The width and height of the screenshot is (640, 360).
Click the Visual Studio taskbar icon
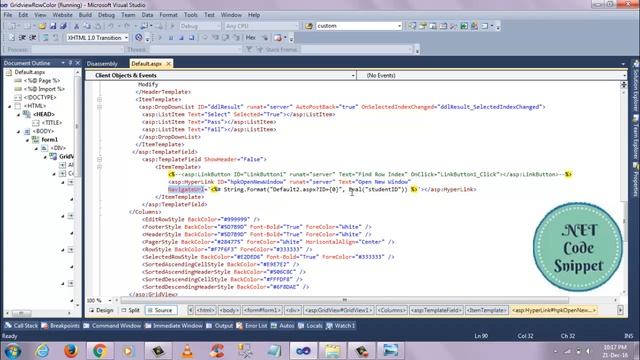(303, 351)
